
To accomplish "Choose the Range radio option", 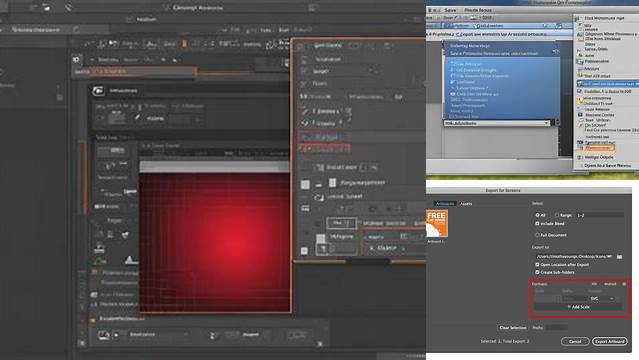I will click(557, 215).
